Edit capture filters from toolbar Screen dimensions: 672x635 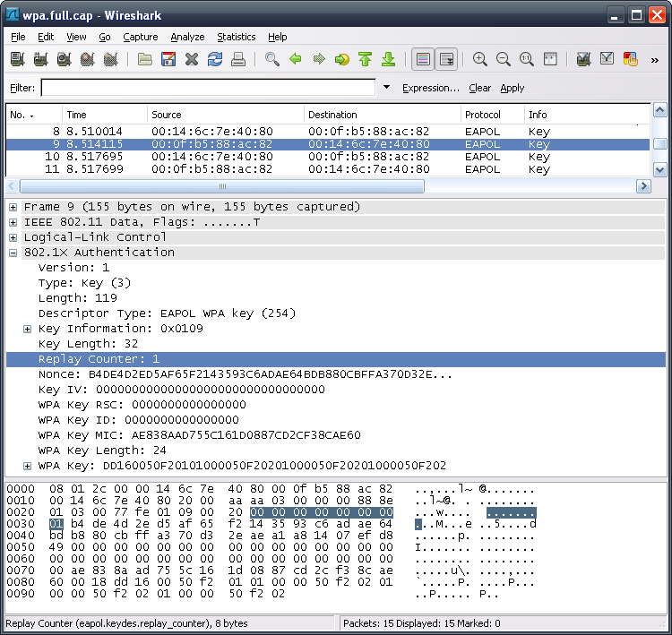click(x=583, y=59)
